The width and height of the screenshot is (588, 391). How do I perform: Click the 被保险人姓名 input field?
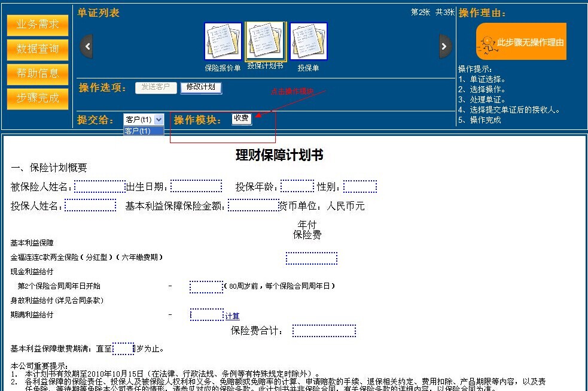(100, 187)
